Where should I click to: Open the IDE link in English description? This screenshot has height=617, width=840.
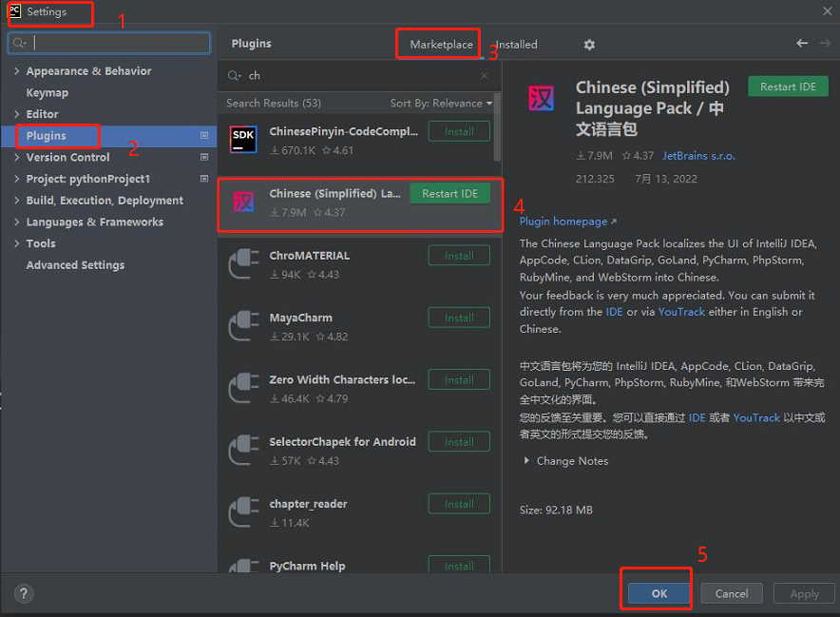[x=614, y=312]
